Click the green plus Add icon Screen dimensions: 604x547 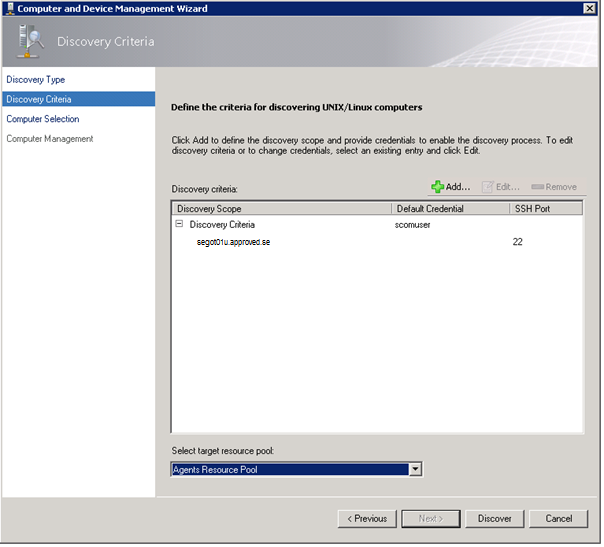coord(437,187)
